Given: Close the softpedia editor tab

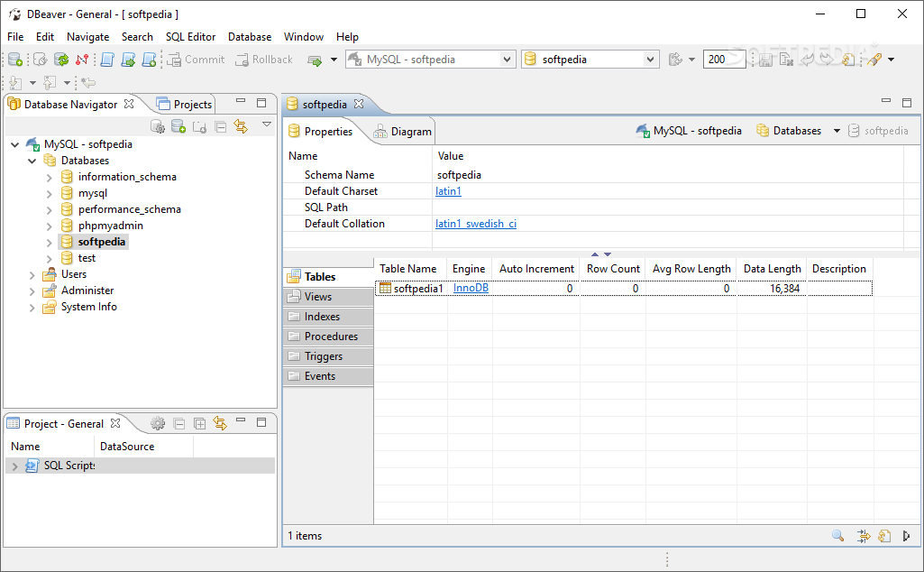Looking at the screenshot, I should [x=359, y=104].
